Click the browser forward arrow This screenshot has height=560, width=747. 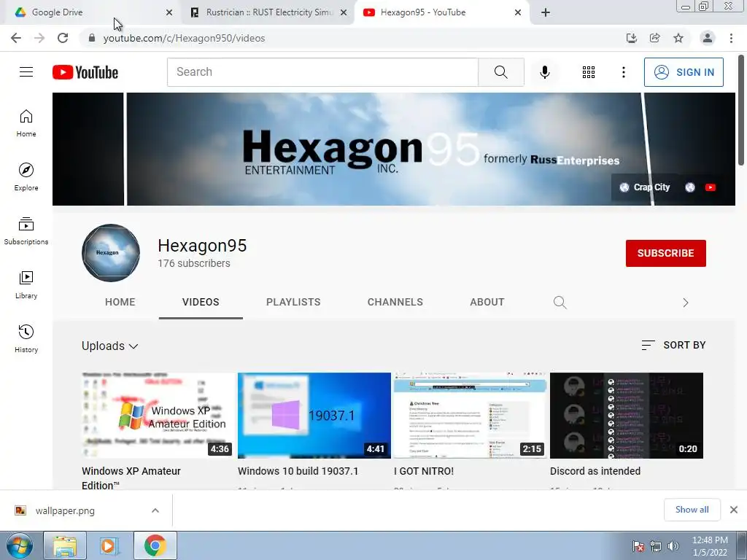(x=39, y=38)
